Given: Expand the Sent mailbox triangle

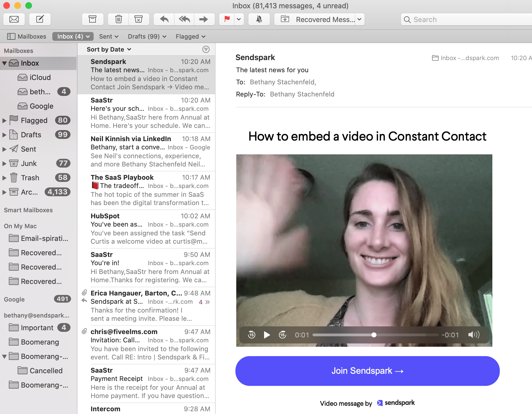Looking at the screenshot, I should [x=4, y=149].
